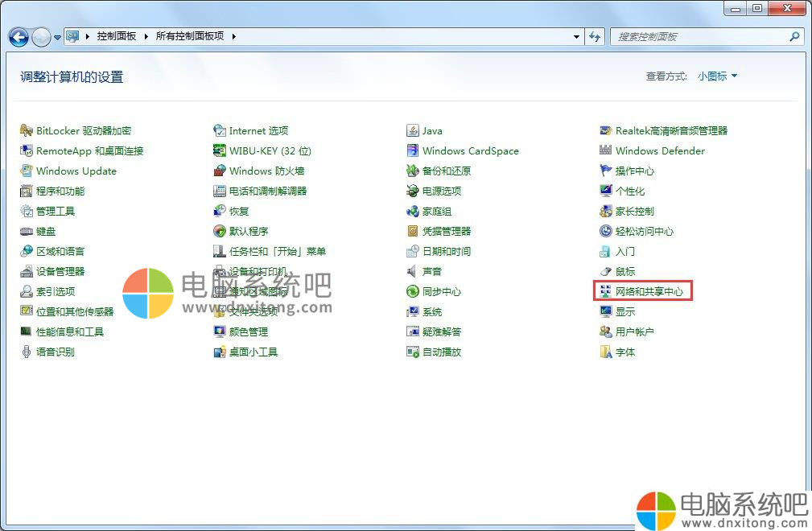Click the 键盘 keyboard icon

click(27, 232)
